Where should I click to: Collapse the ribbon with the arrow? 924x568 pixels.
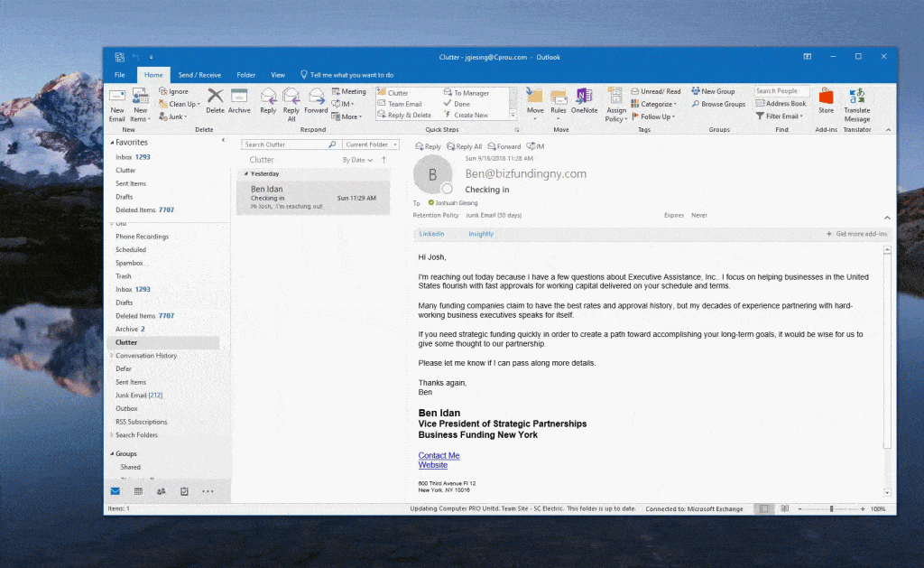click(888, 130)
